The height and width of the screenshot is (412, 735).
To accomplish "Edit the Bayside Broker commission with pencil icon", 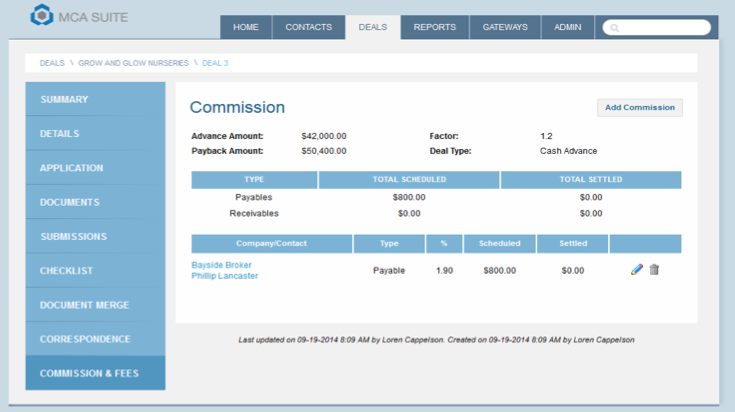I will [x=637, y=270].
